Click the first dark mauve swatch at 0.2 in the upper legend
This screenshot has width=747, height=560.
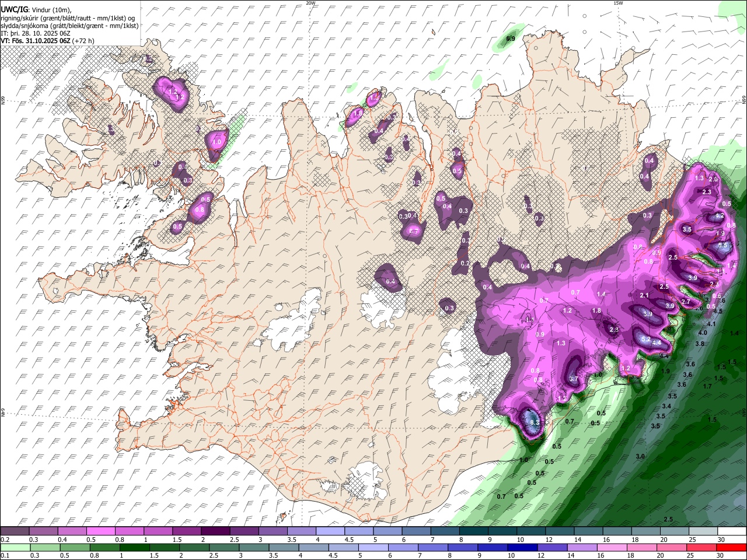pyautogui.click(x=15, y=531)
